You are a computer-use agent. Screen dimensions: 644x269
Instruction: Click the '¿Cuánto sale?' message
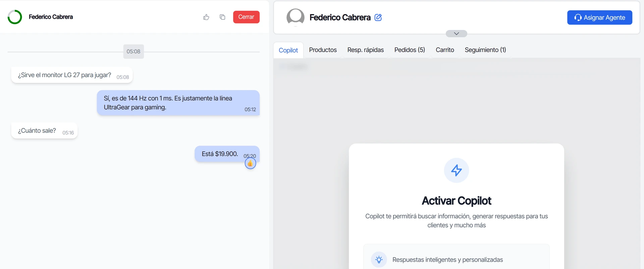[44, 131]
